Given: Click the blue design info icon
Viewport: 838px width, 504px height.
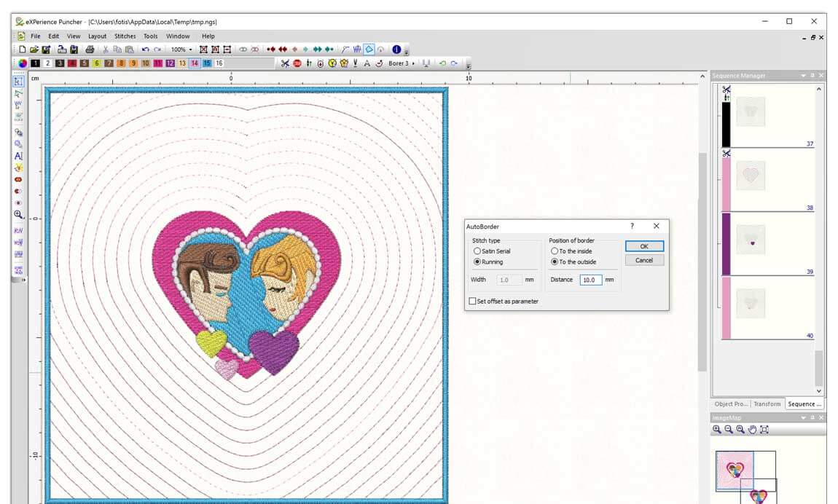Looking at the screenshot, I should [396, 50].
